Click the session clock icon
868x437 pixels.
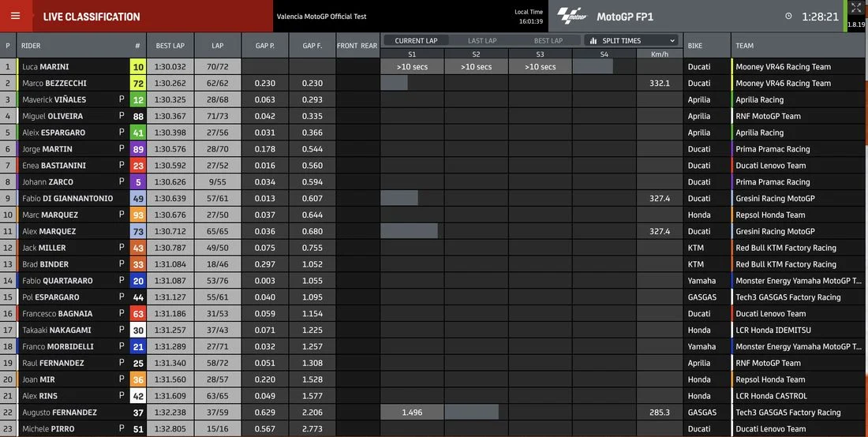[x=788, y=16]
